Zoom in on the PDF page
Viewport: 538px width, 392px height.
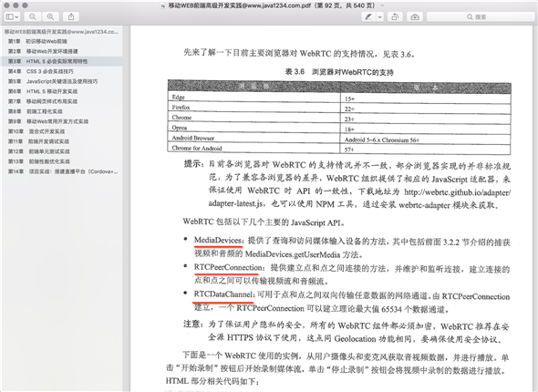click(x=50, y=16)
